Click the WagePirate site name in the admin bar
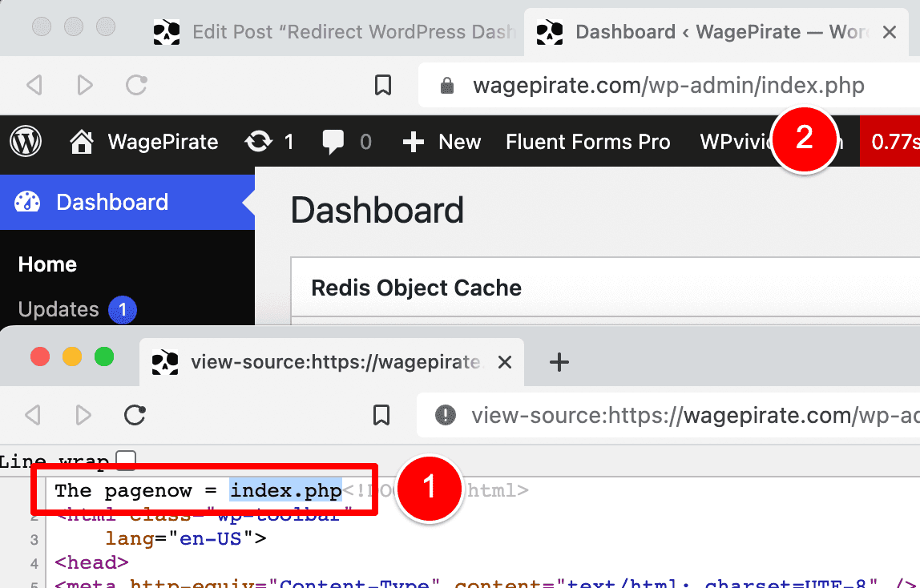This screenshot has width=920, height=588. click(x=163, y=142)
